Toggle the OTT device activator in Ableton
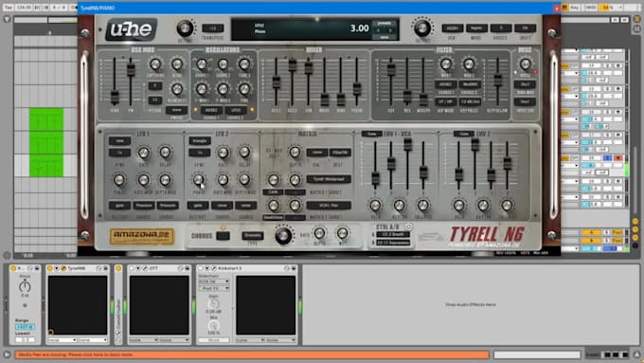The width and height of the screenshot is (644, 363). (x=132, y=268)
